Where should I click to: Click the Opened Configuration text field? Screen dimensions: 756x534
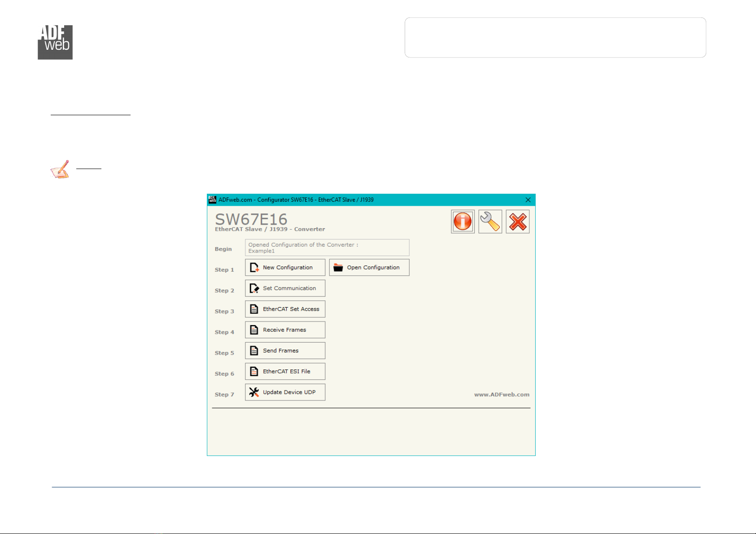(327, 247)
